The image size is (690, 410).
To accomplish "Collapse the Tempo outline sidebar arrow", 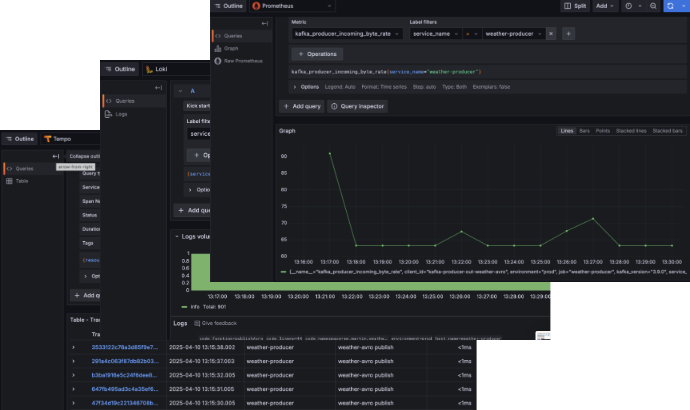I will click(x=55, y=156).
